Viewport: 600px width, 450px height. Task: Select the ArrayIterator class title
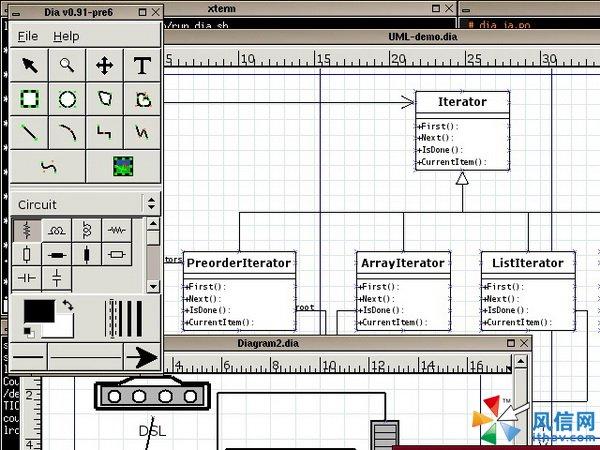pos(403,263)
